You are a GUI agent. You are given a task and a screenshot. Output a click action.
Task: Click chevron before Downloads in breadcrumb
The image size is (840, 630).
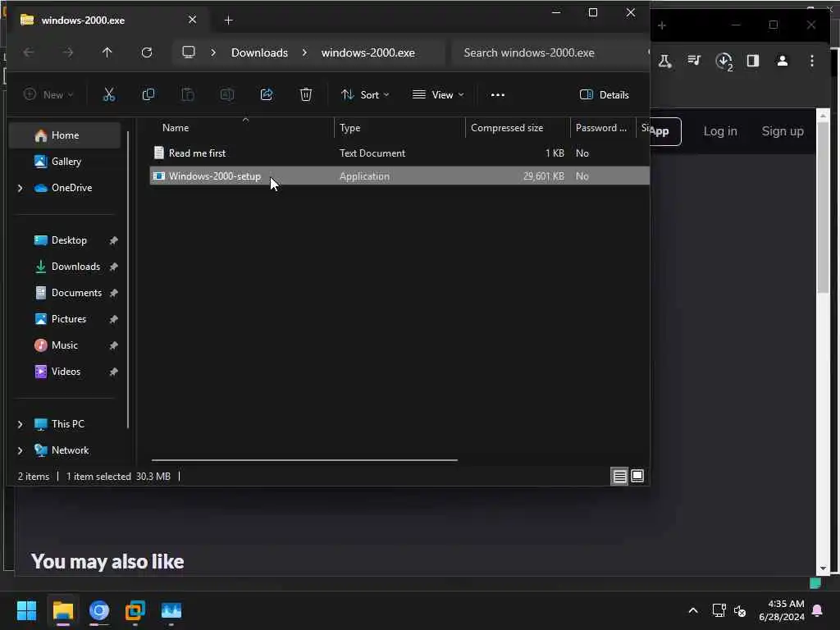tap(213, 52)
